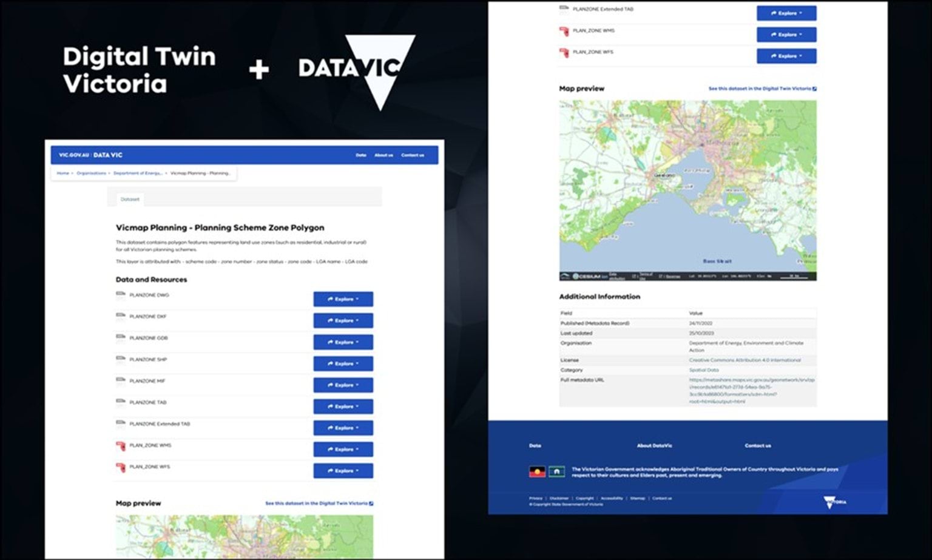Image resolution: width=932 pixels, height=560 pixels.
Task: Open About us in the header navigation
Action: pos(383,155)
